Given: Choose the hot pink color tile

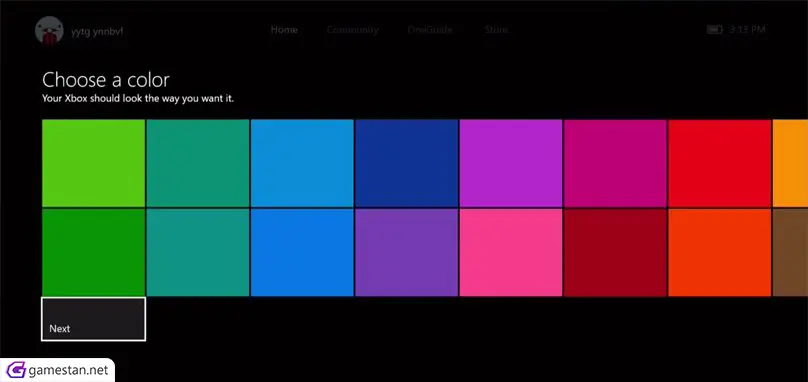Looking at the screenshot, I should point(511,253).
